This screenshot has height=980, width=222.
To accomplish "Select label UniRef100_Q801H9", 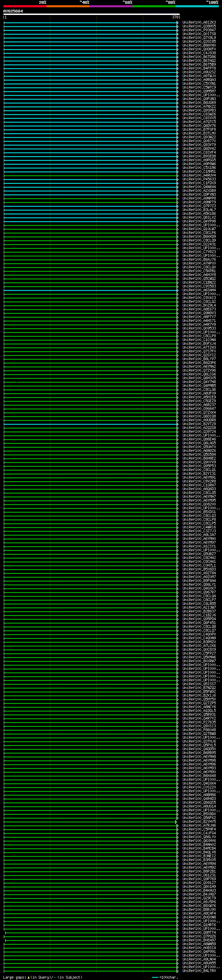I will 199,887.
